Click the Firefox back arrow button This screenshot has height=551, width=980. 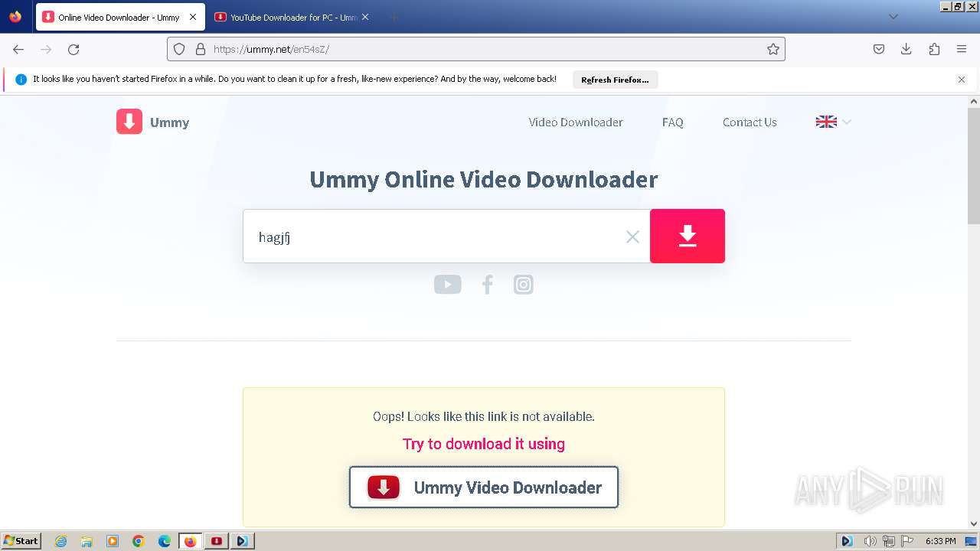click(18, 49)
